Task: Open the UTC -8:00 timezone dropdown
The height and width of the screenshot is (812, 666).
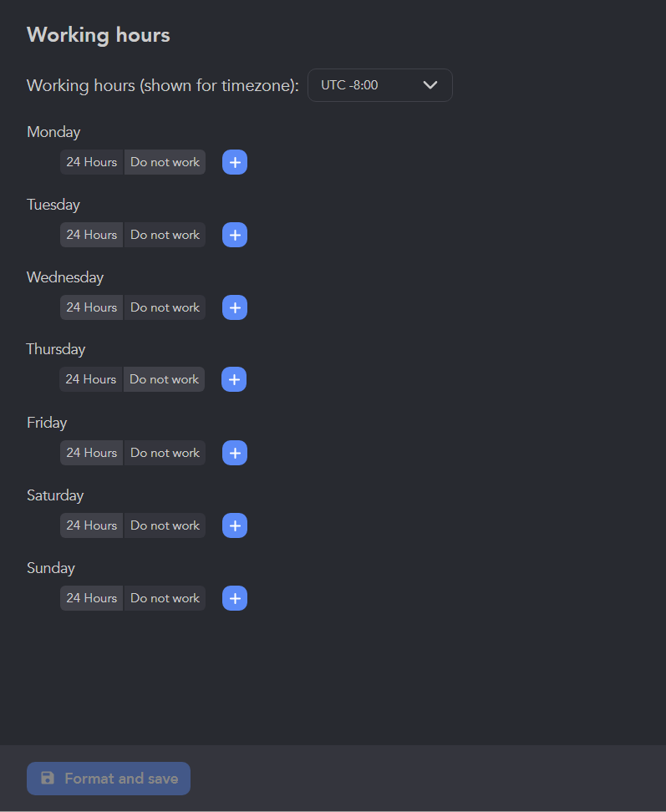Action: coord(379,85)
